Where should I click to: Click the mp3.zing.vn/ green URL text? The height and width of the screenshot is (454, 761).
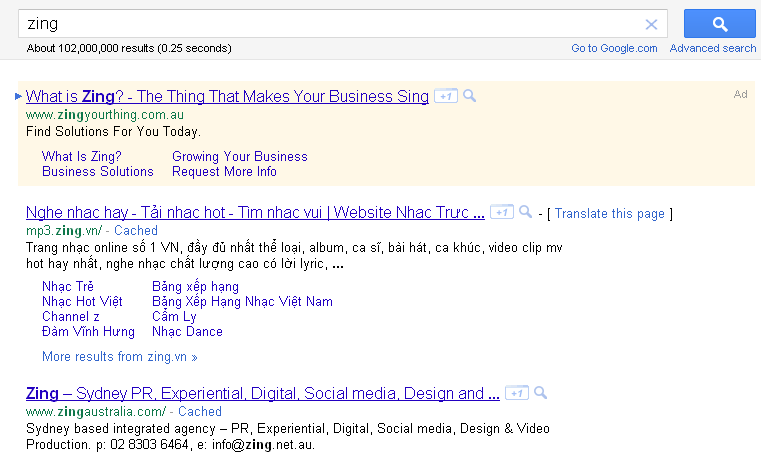tap(64, 230)
